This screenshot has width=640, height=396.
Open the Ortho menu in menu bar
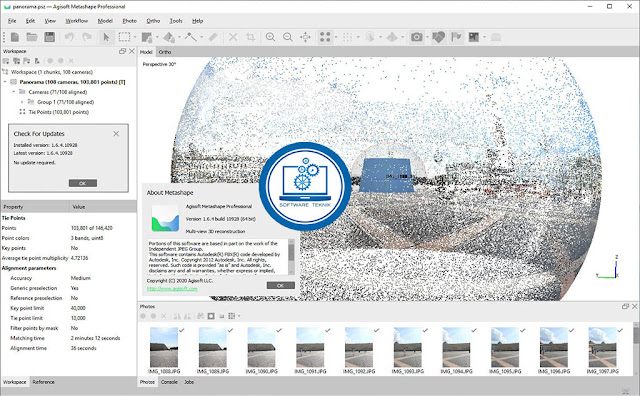click(x=153, y=21)
